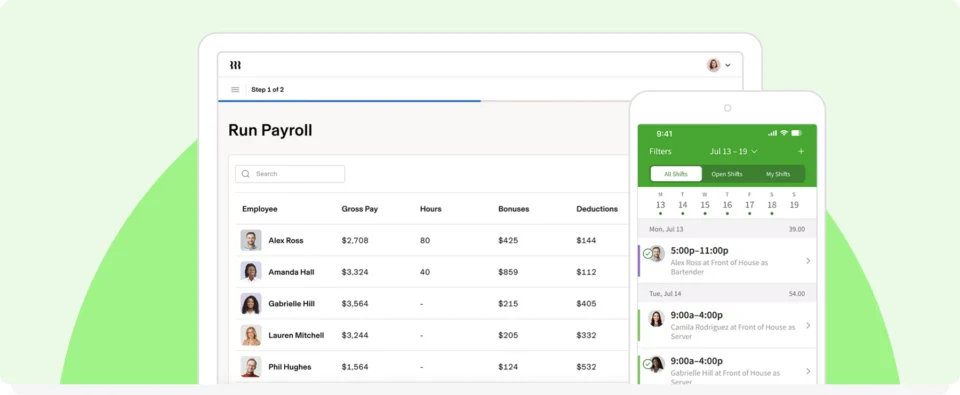Tap the 5:00p–11:00p shift time
Screen dimensions: 960x395
click(699, 250)
